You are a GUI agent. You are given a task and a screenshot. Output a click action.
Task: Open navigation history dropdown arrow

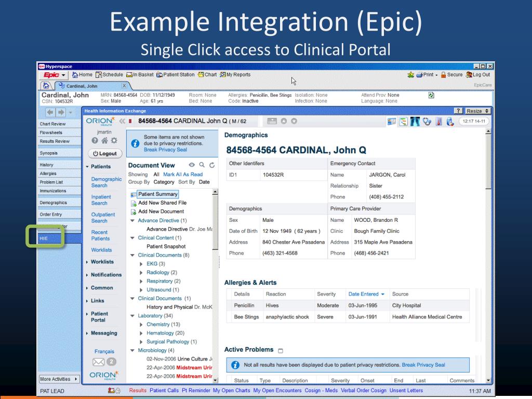(x=71, y=112)
